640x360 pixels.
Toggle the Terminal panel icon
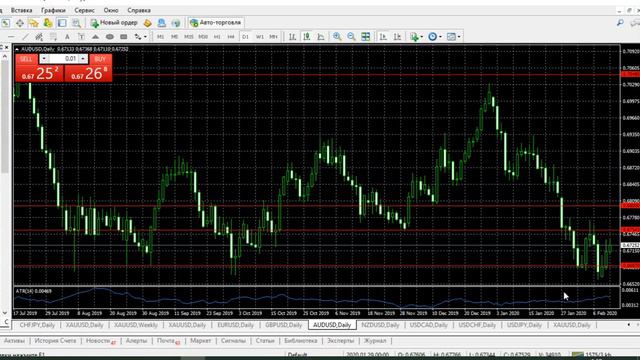pyautogui.click(x=62, y=23)
